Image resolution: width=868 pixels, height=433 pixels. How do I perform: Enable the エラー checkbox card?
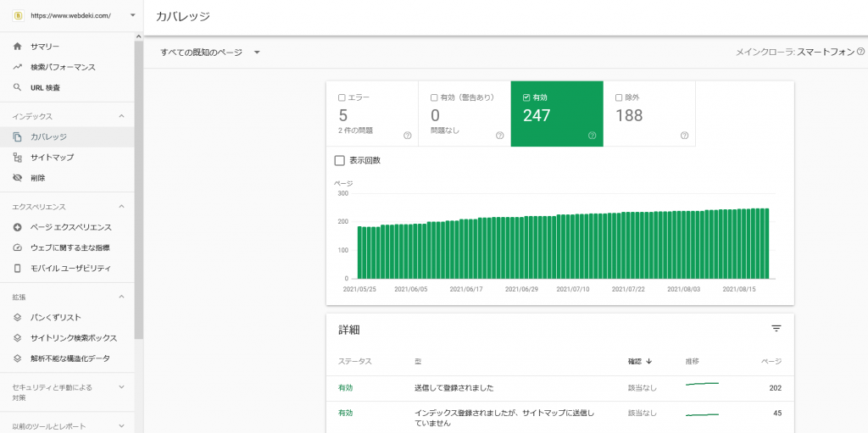coord(342,97)
